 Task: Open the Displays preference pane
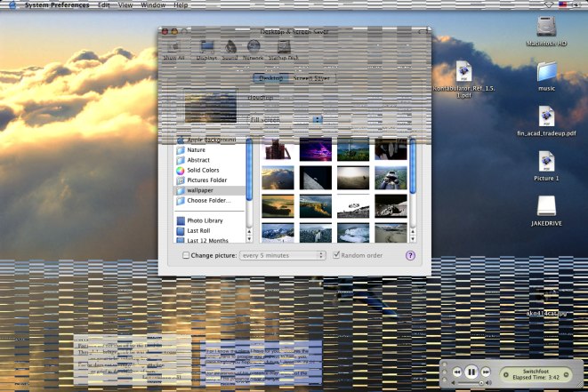pyautogui.click(x=206, y=48)
